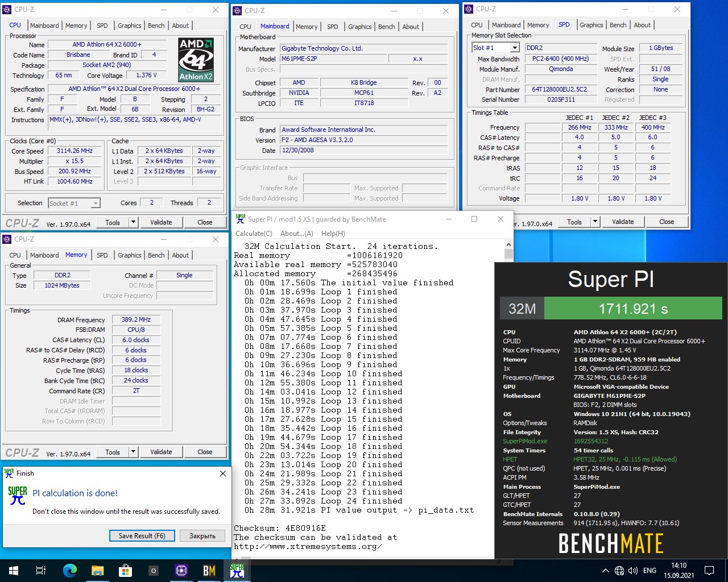Screen dimensions: 728x582
Task: Click the CPU-Z title icon in the Memory window
Action: pyautogui.click(x=7, y=239)
